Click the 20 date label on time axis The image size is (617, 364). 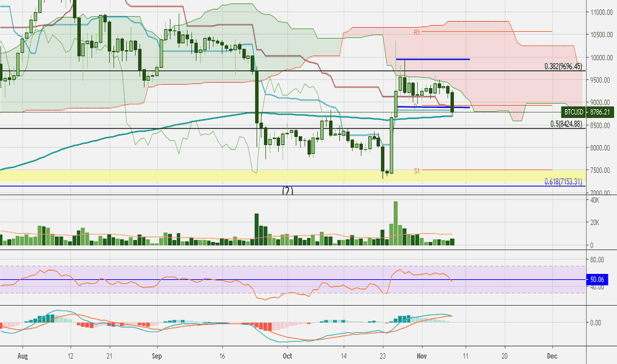click(x=504, y=356)
